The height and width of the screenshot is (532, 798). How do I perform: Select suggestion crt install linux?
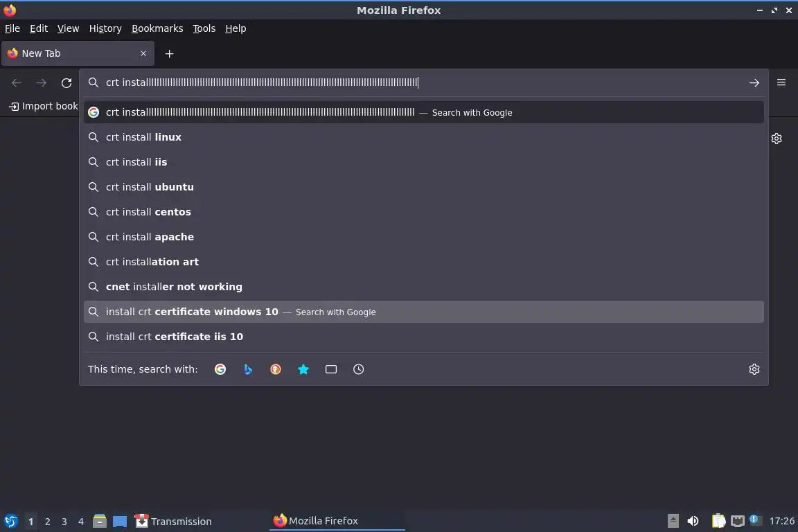point(423,137)
